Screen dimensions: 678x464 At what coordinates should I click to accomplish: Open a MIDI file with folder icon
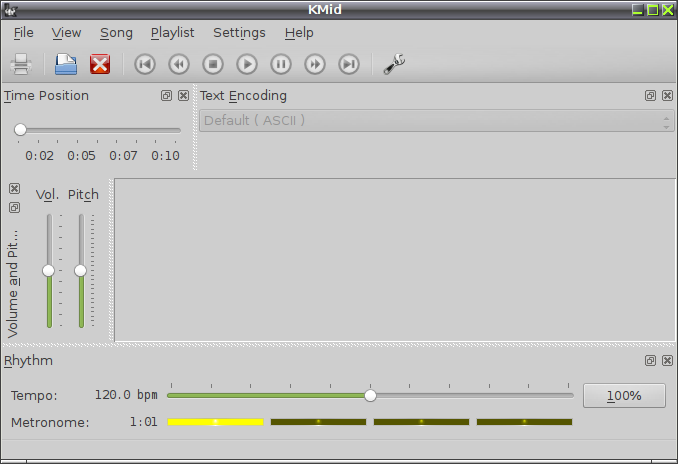tap(66, 64)
